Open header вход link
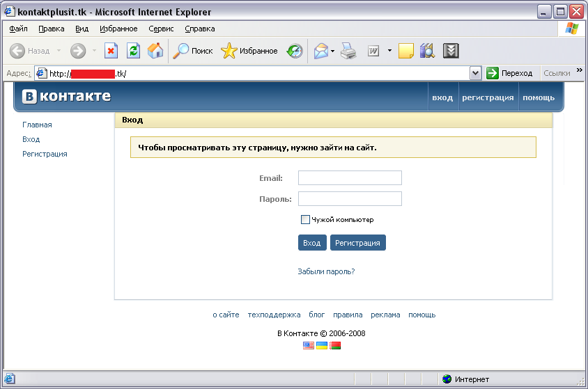Image resolution: width=588 pixels, height=389 pixels. click(442, 97)
